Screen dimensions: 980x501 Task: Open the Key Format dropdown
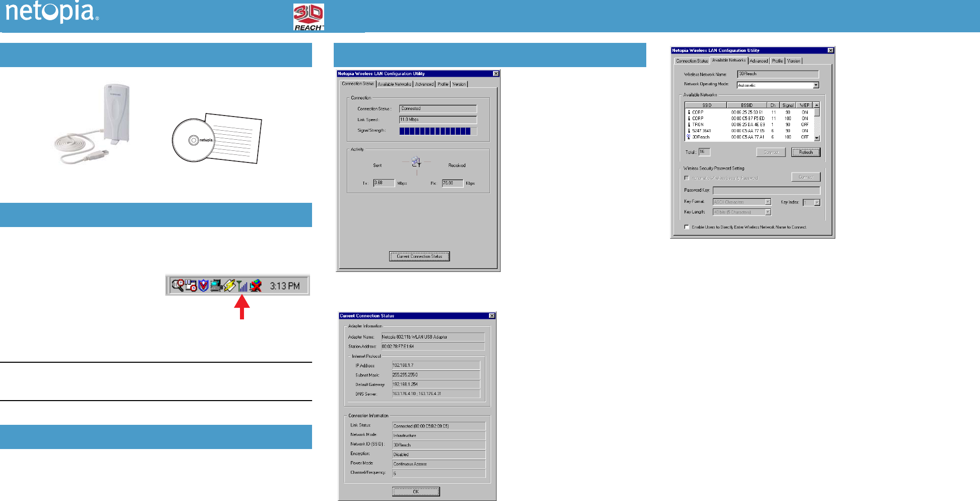(x=768, y=202)
